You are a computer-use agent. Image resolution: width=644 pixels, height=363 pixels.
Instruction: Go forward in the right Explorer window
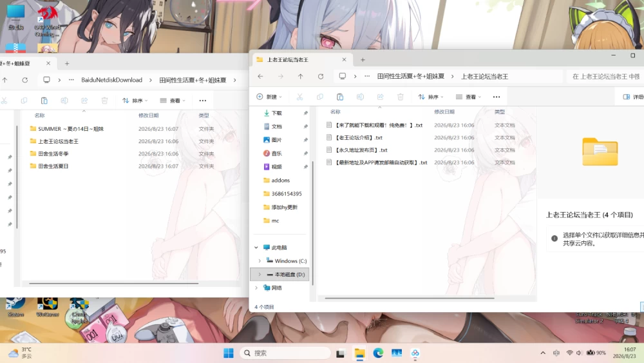tap(281, 77)
